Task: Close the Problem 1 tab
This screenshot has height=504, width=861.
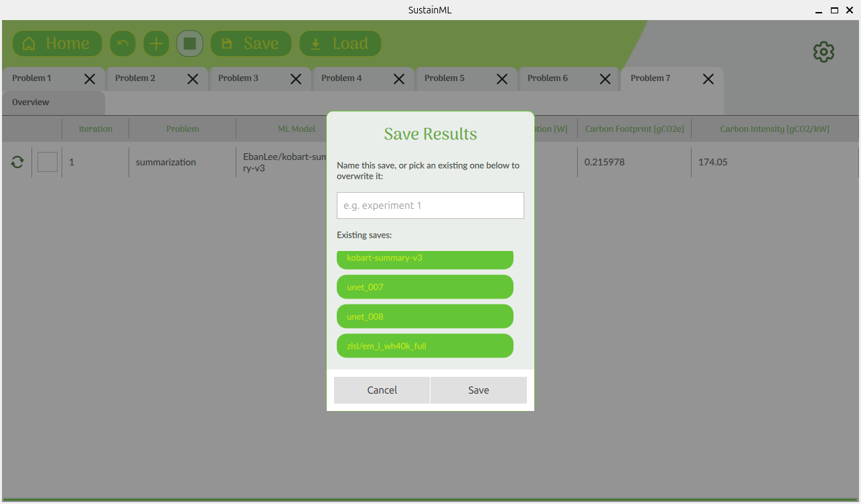Action: pos(90,79)
